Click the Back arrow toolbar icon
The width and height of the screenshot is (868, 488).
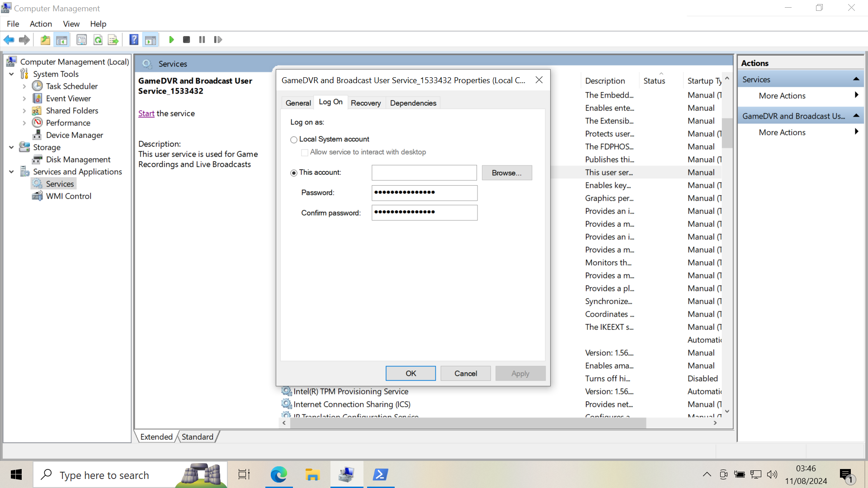(9, 40)
